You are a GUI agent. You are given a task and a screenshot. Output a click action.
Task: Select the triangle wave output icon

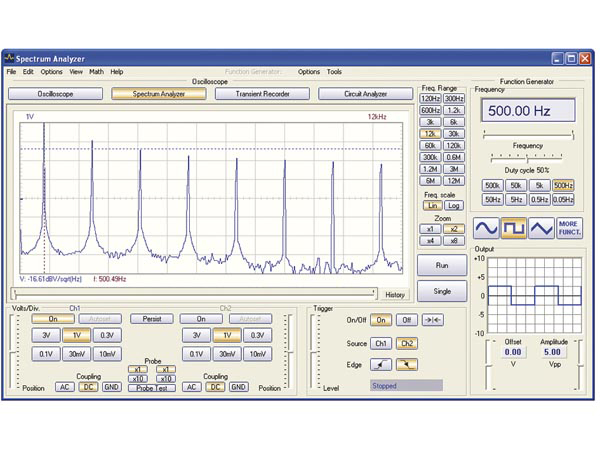click(541, 228)
